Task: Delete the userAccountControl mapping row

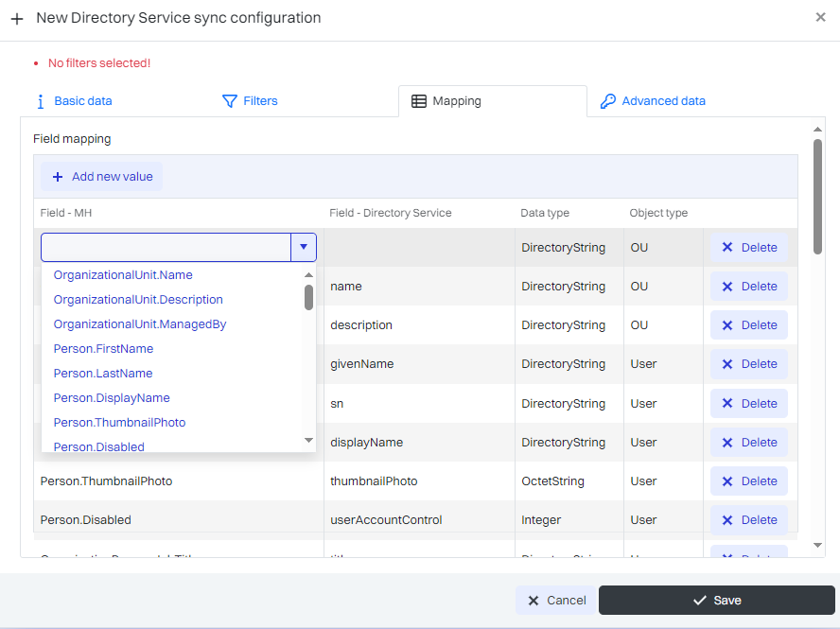Action: (749, 520)
